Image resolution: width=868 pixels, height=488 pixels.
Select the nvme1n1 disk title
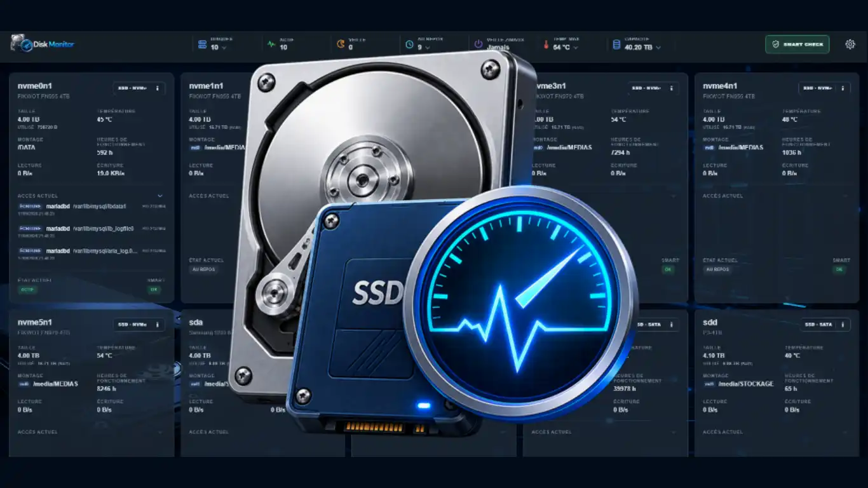click(207, 86)
